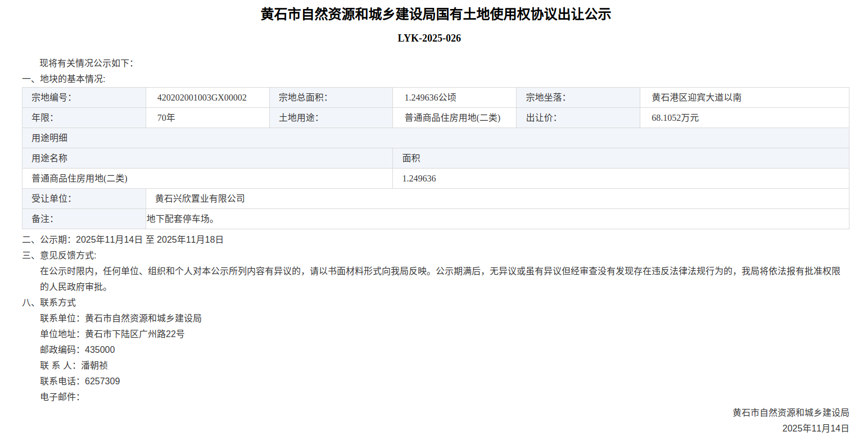The image size is (868, 436).
Task: Click the transfer price 68.1052万元
Action: click(x=675, y=118)
